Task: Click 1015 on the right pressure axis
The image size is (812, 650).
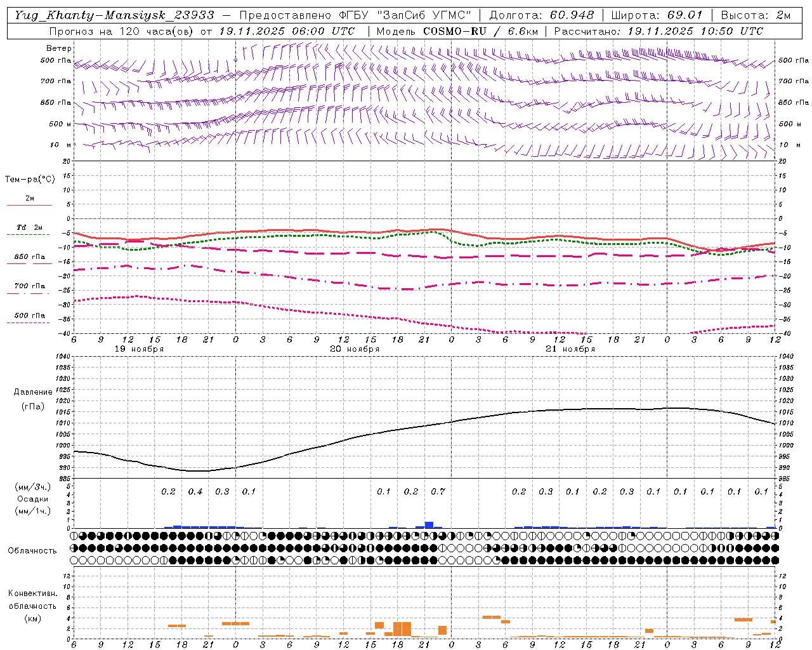Action: pos(785,412)
